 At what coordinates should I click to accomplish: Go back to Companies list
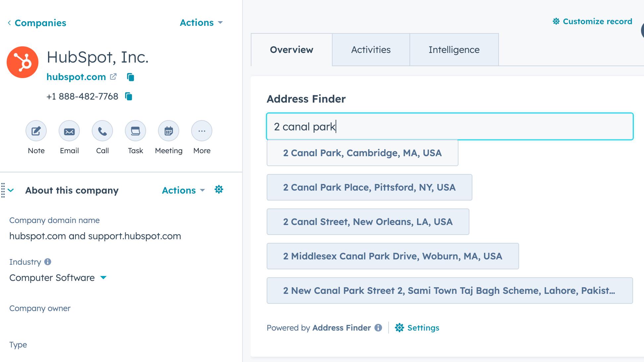pyautogui.click(x=37, y=23)
